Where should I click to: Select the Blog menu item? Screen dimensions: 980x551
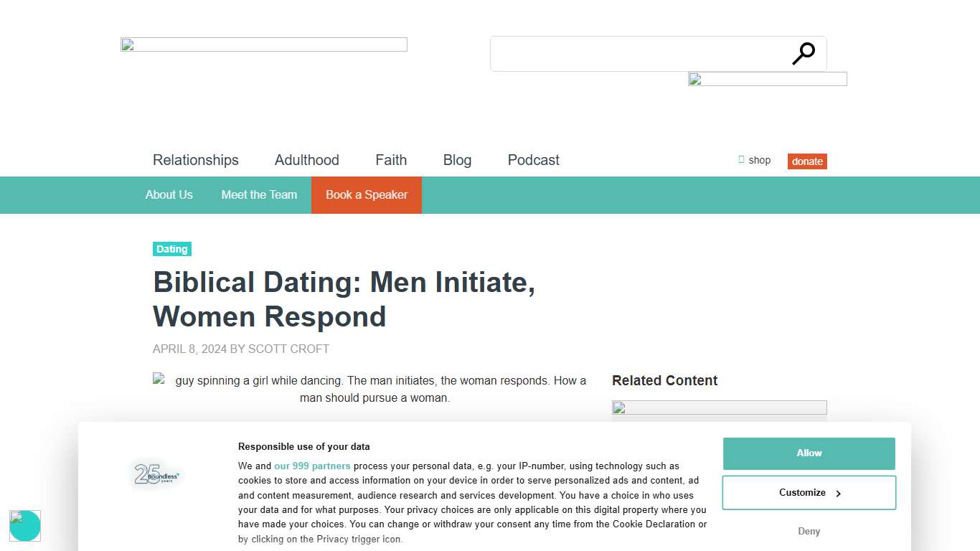[457, 160]
